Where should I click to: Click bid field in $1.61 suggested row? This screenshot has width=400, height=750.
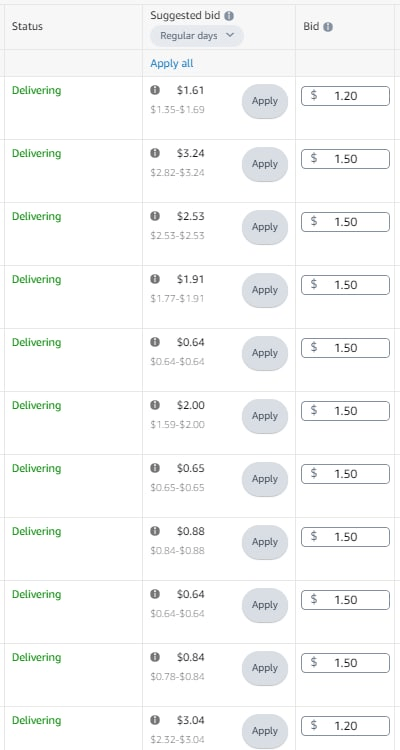(345, 96)
